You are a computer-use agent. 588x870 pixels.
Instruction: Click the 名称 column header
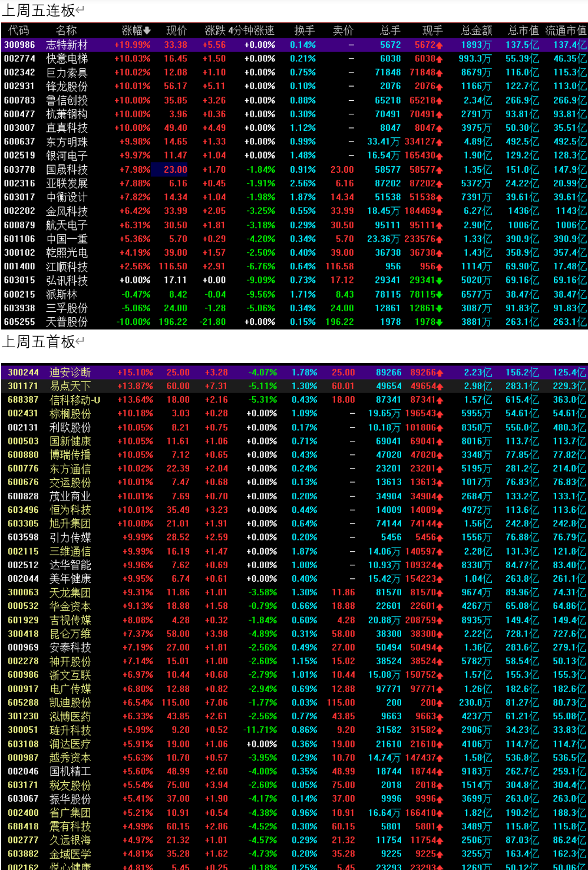tap(66, 30)
